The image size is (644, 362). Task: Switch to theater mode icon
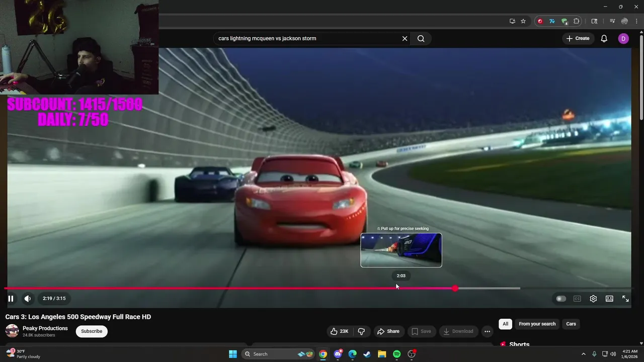click(x=609, y=299)
